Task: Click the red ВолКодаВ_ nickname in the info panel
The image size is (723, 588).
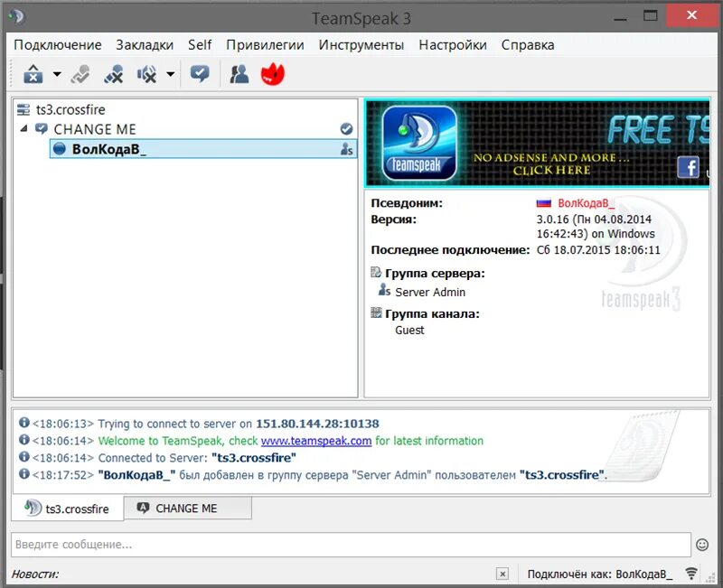Action: 586,203
